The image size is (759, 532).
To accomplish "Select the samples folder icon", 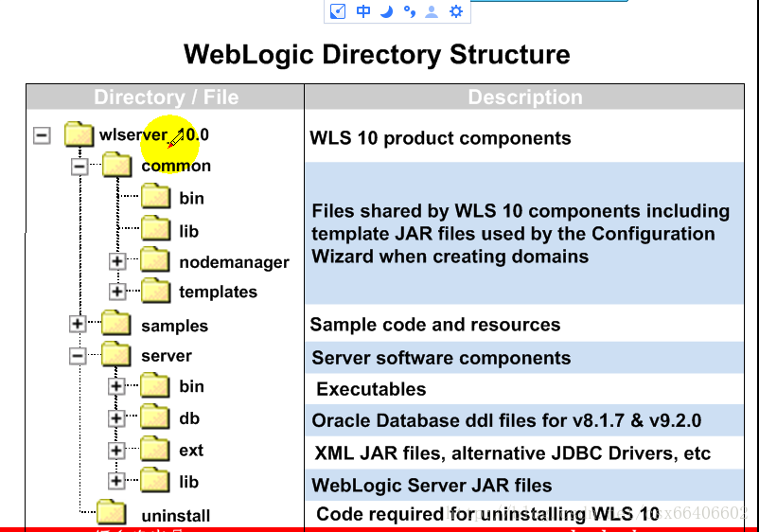I will (x=116, y=323).
